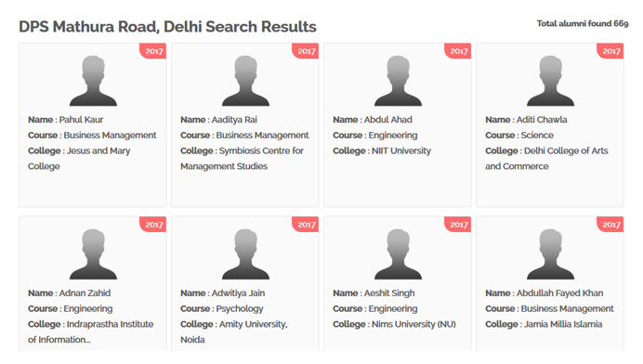
Task: Click NIIT University college label
Action: (x=401, y=150)
